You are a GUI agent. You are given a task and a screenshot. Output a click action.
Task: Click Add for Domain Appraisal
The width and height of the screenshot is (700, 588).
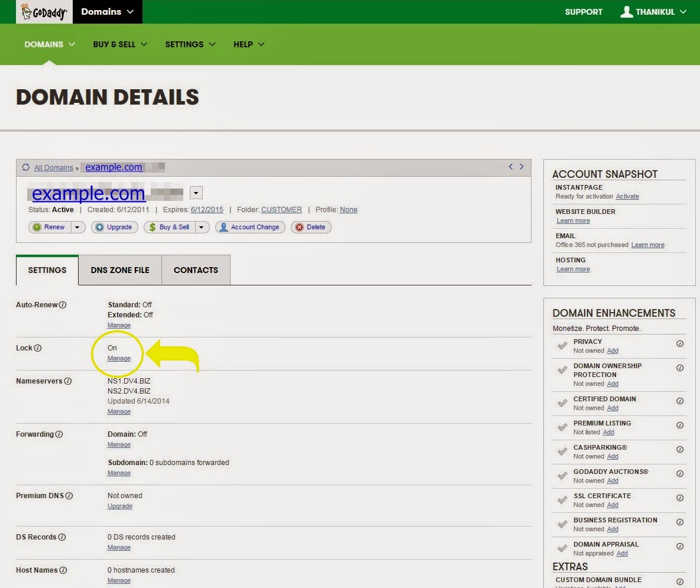622,553
